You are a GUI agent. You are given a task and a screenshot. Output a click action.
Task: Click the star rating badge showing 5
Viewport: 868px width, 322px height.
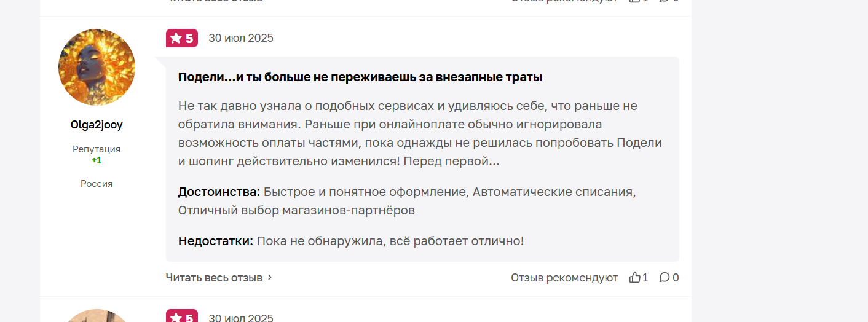182,38
